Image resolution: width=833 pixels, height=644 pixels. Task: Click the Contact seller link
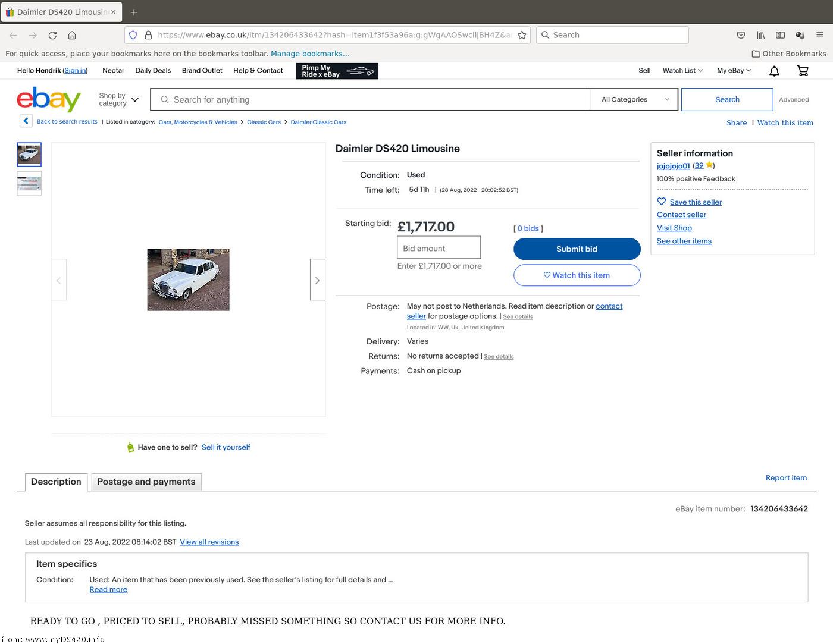(681, 215)
